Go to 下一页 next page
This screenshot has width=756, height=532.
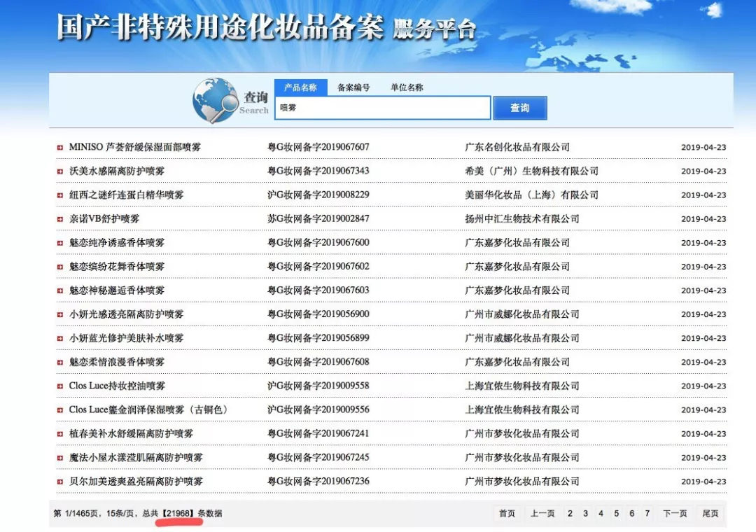pos(675,513)
